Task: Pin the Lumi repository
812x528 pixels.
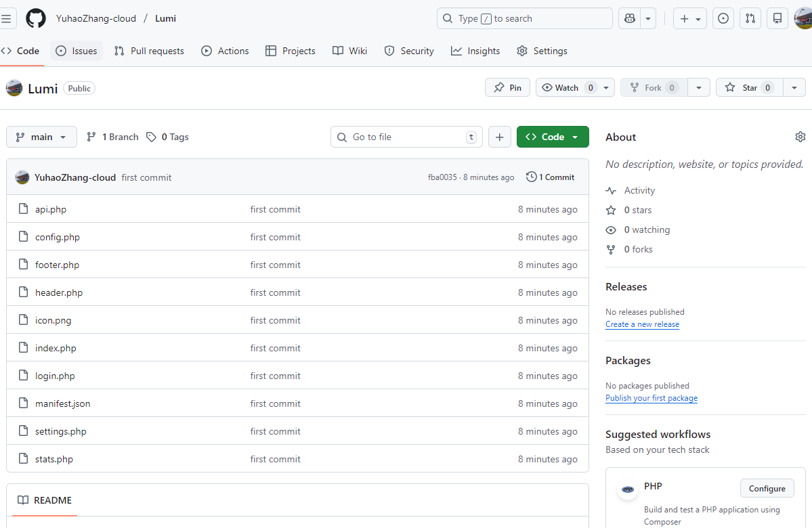Action: pos(507,87)
